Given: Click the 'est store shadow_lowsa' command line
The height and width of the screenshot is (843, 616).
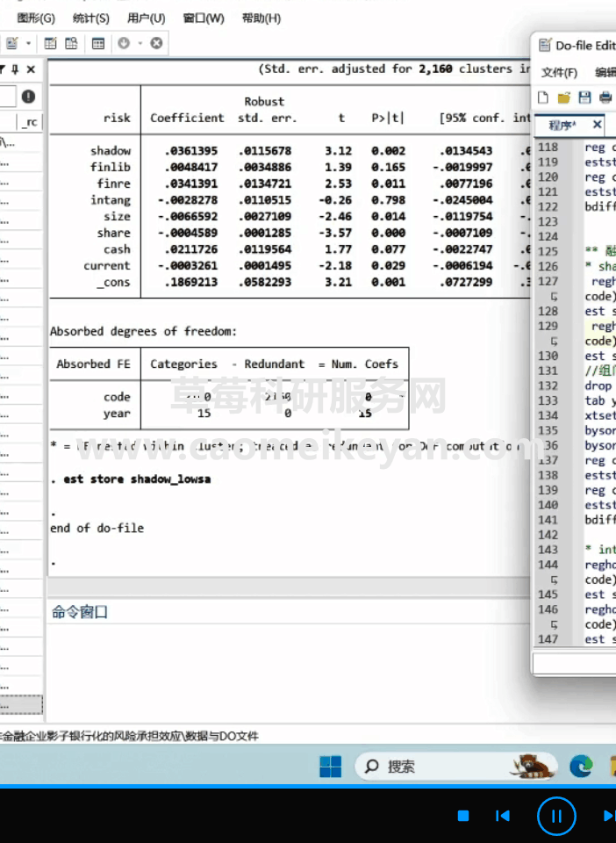Looking at the screenshot, I should click(137, 479).
